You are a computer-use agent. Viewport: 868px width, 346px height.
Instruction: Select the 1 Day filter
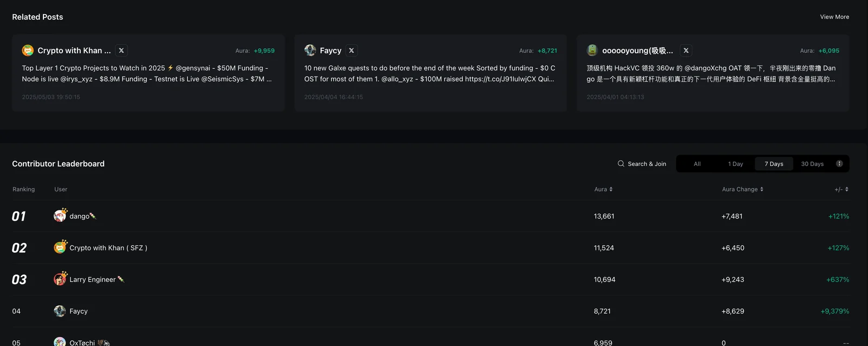click(x=736, y=164)
